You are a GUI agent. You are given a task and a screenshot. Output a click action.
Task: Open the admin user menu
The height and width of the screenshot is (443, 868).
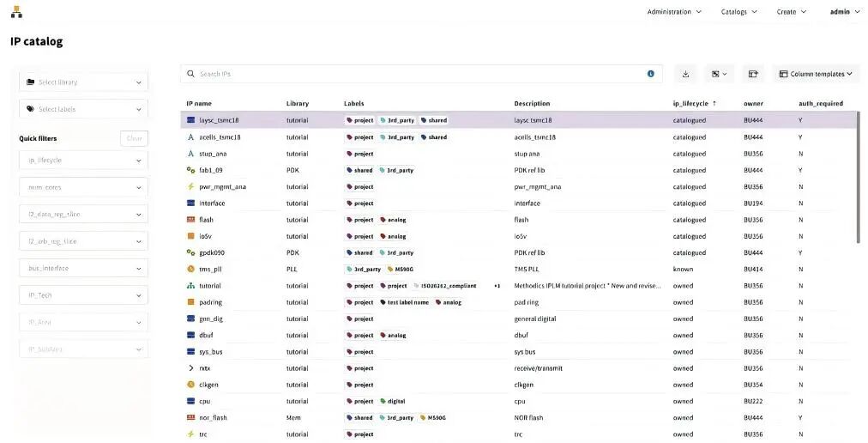pos(845,12)
